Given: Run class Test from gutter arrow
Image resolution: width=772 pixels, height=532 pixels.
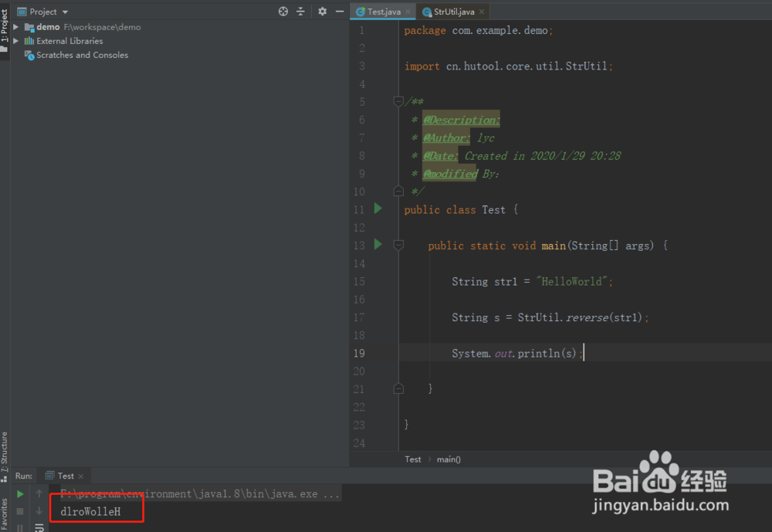Looking at the screenshot, I should tap(378, 208).
